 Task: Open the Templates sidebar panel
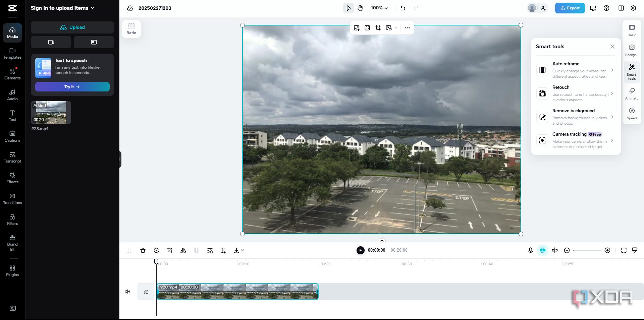12,53
